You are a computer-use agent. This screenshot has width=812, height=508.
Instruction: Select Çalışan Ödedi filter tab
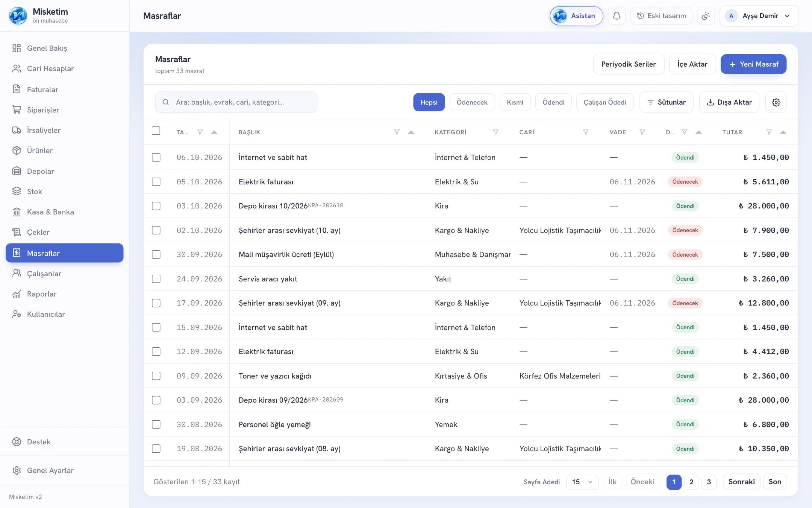click(x=605, y=102)
